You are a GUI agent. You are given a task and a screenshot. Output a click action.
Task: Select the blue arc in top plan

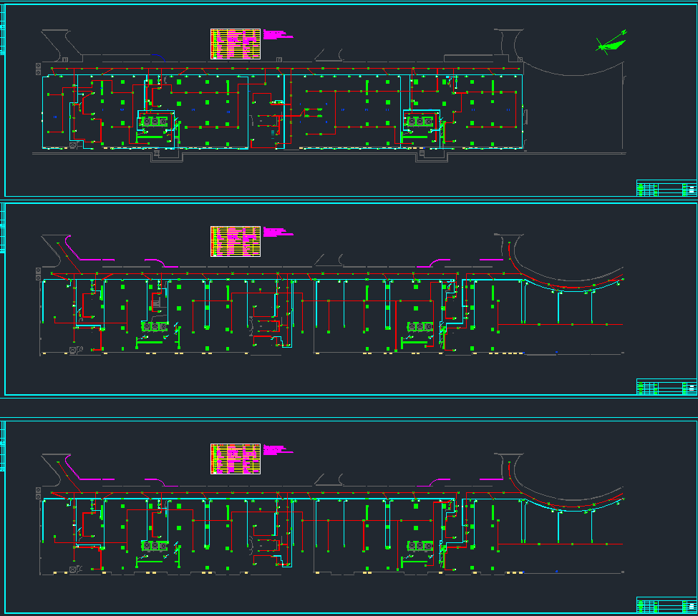pyautogui.click(x=160, y=57)
